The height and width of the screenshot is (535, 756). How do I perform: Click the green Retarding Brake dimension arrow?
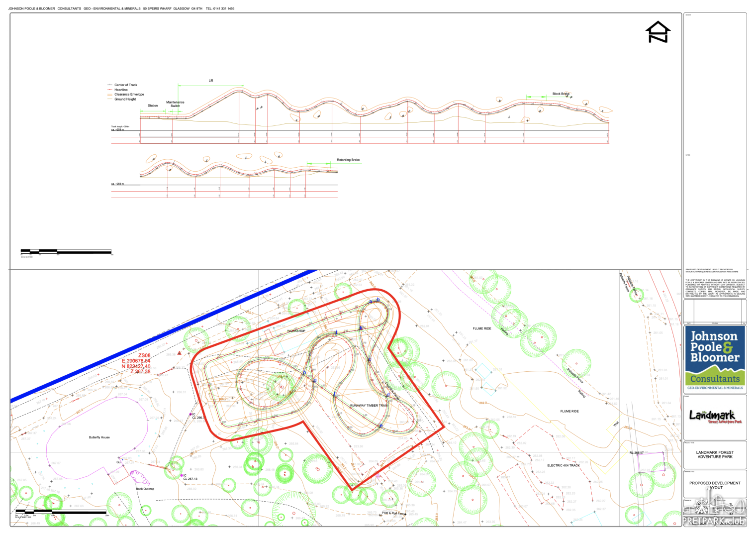[x=318, y=163]
